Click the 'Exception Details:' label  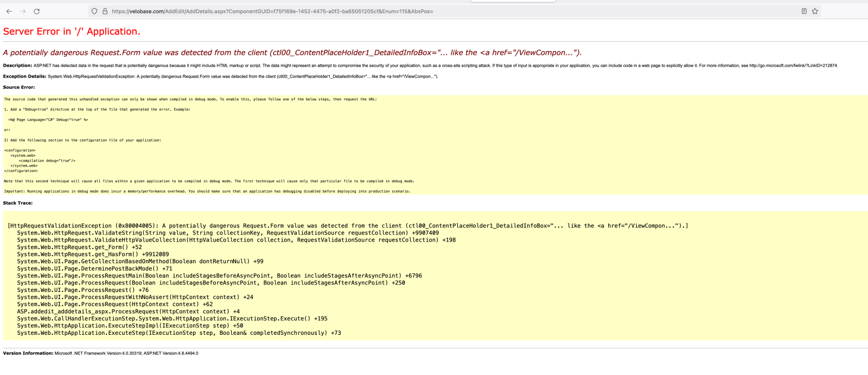coord(24,77)
